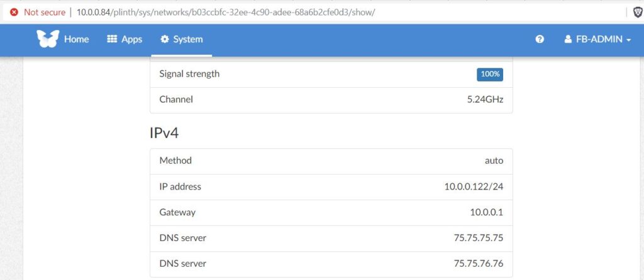Click the Channel 5.24GHz value
644x280 pixels.
pyautogui.click(x=485, y=99)
